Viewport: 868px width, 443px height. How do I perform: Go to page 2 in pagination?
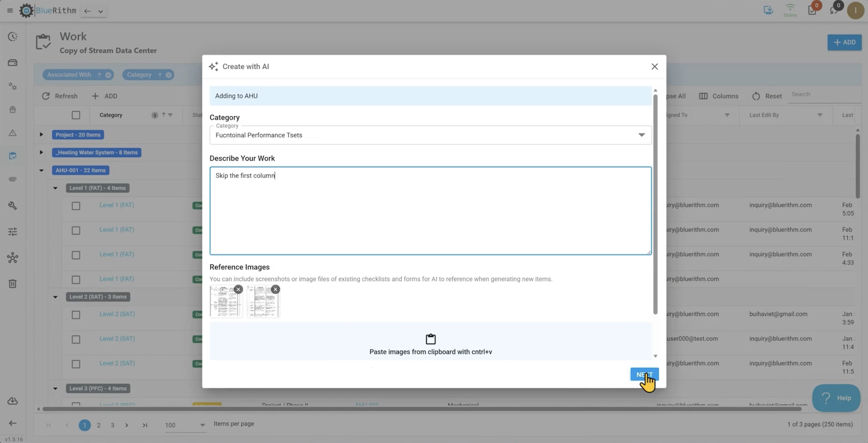tap(98, 425)
